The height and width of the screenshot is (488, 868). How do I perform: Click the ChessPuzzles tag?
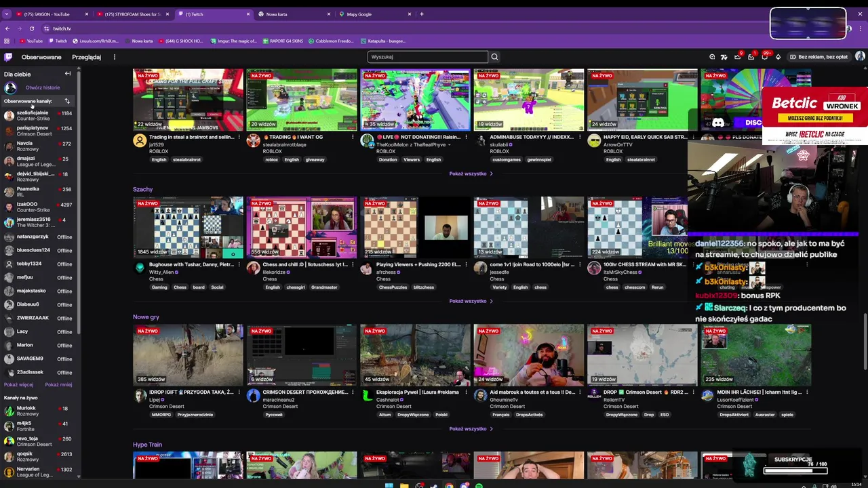(x=393, y=287)
